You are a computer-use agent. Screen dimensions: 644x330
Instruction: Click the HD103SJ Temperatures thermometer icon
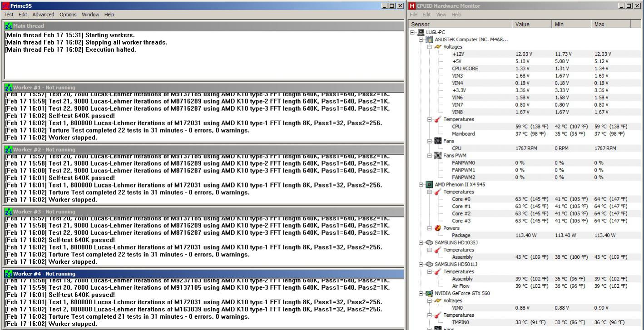coord(438,250)
